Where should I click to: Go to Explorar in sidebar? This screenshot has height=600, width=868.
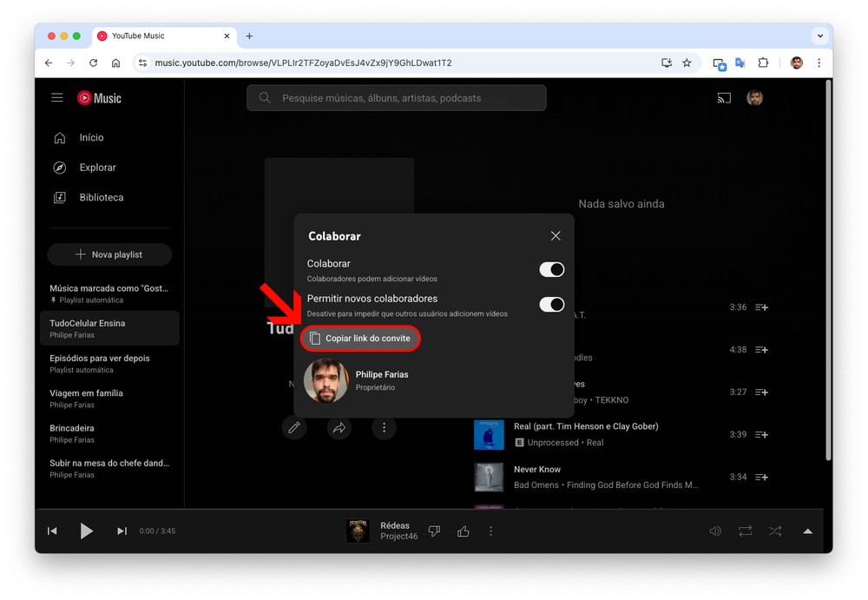[96, 168]
